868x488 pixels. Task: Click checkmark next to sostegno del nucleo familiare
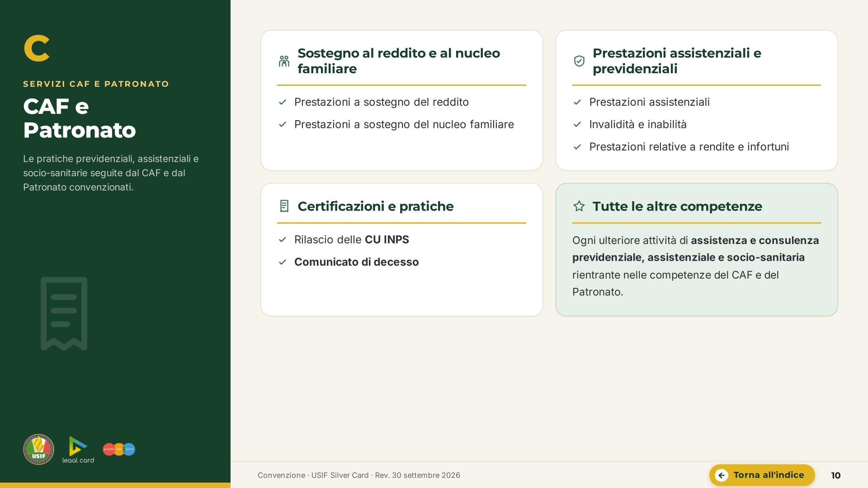pyautogui.click(x=283, y=124)
